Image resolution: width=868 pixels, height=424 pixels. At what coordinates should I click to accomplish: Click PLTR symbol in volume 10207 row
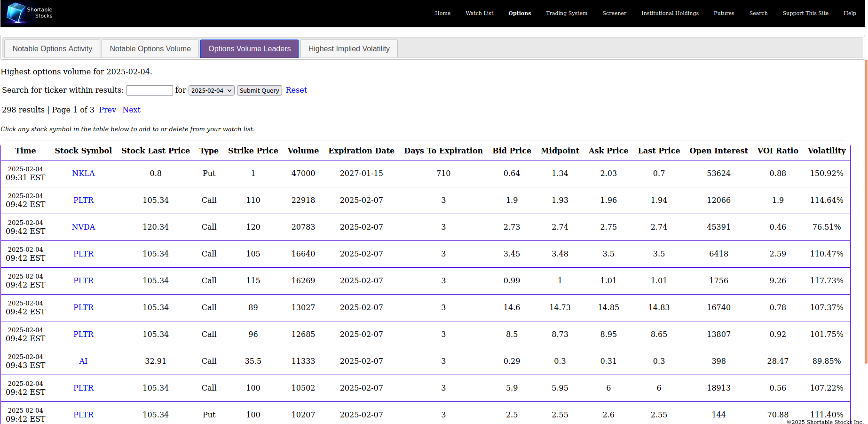pos(83,415)
